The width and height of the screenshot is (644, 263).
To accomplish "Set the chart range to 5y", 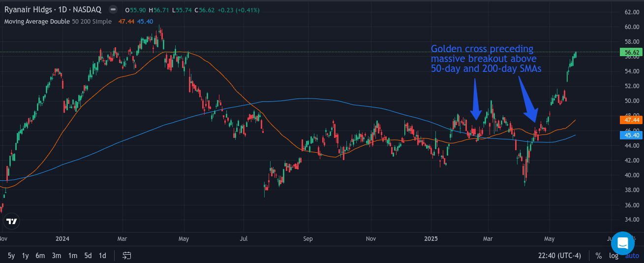I will click(11, 255).
